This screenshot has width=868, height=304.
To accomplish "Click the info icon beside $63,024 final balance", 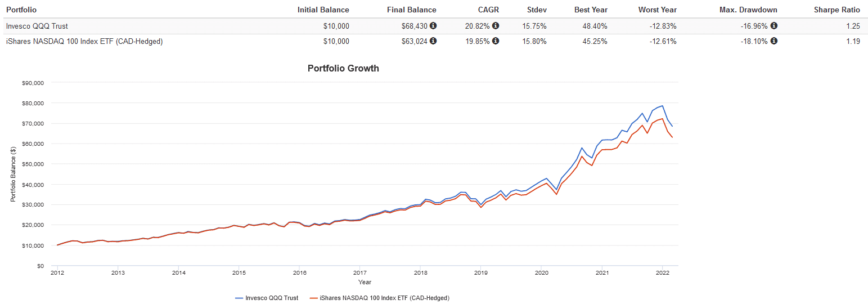I will coord(433,41).
